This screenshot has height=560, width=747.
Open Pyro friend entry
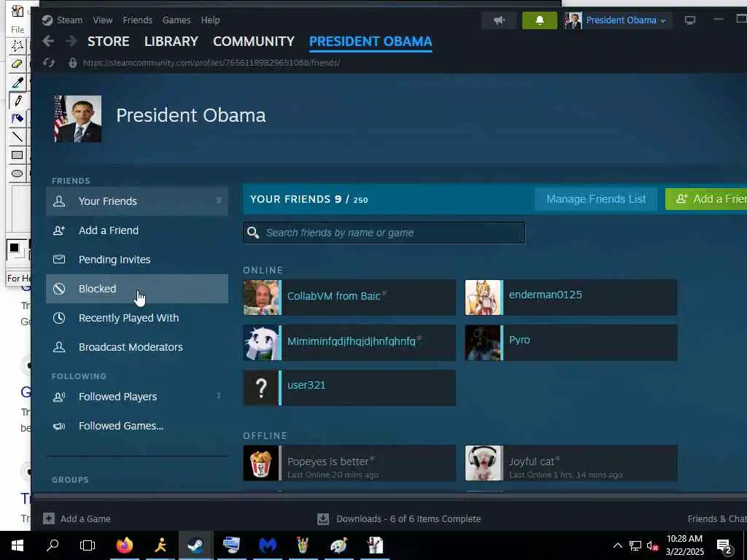(571, 343)
